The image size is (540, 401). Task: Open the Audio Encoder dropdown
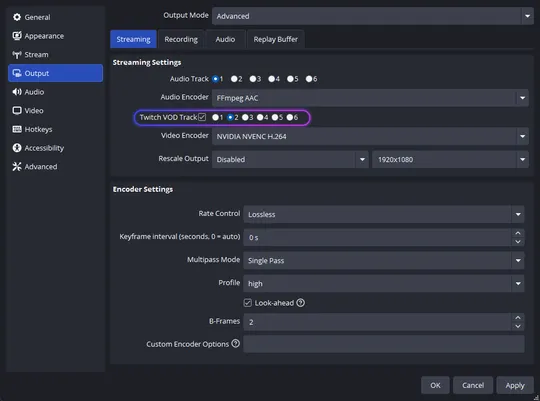click(370, 98)
